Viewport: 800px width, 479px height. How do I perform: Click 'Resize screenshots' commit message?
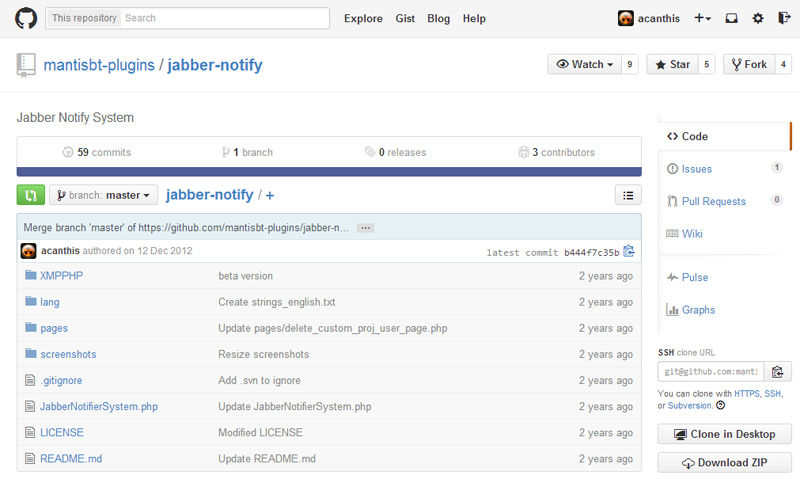pyautogui.click(x=263, y=354)
